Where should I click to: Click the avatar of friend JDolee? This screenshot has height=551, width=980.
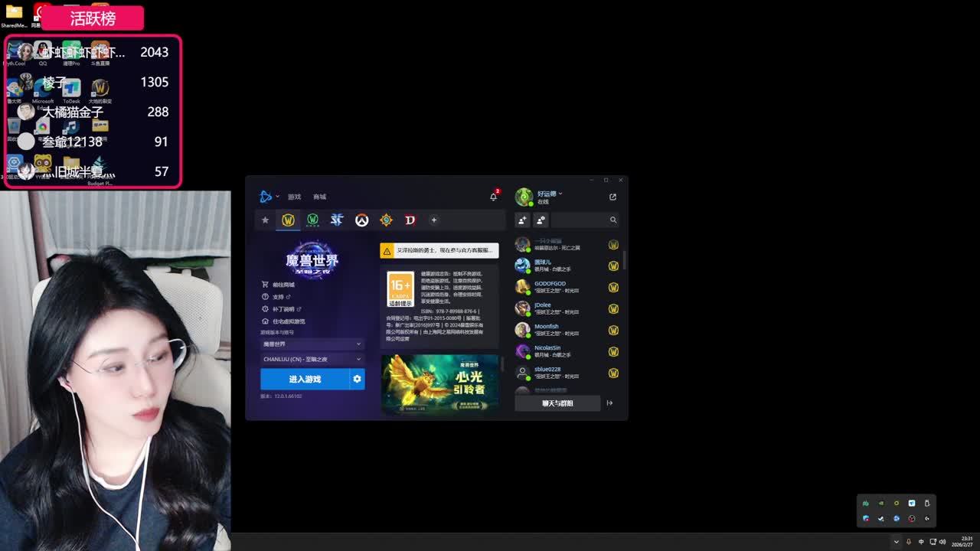coord(523,308)
